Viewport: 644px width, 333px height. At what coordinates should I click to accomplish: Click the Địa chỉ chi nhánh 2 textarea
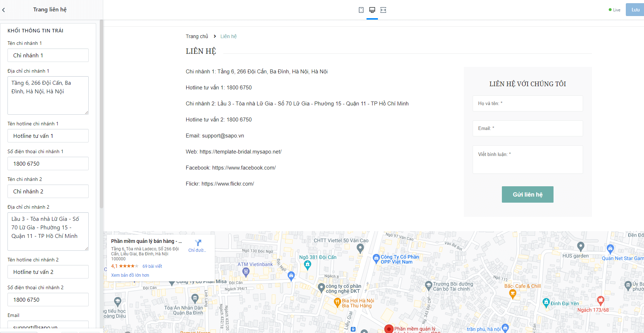coord(48,231)
